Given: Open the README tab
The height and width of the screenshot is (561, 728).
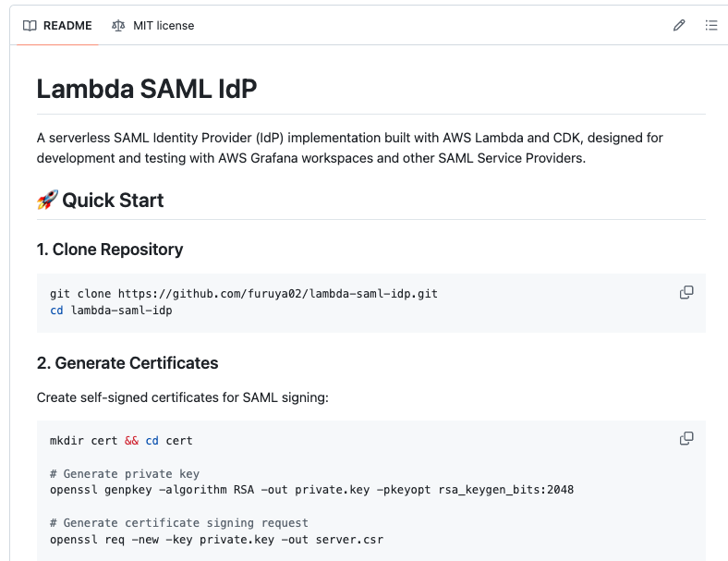Looking at the screenshot, I should pos(57,26).
